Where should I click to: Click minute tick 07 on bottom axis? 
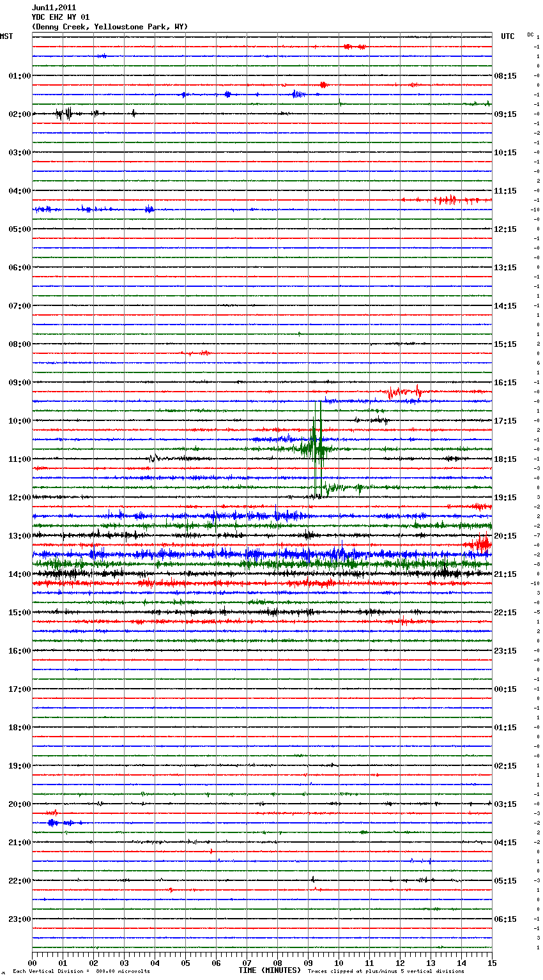click(247, 962)
